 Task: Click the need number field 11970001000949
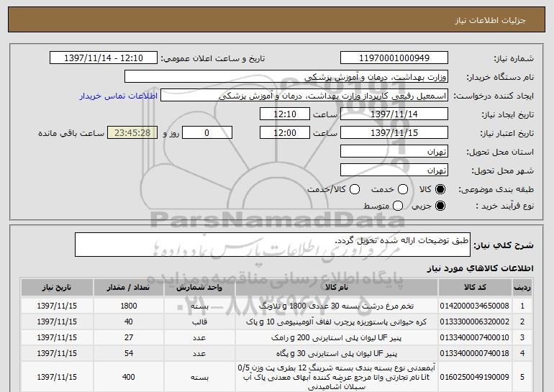[x=394, y=58]
